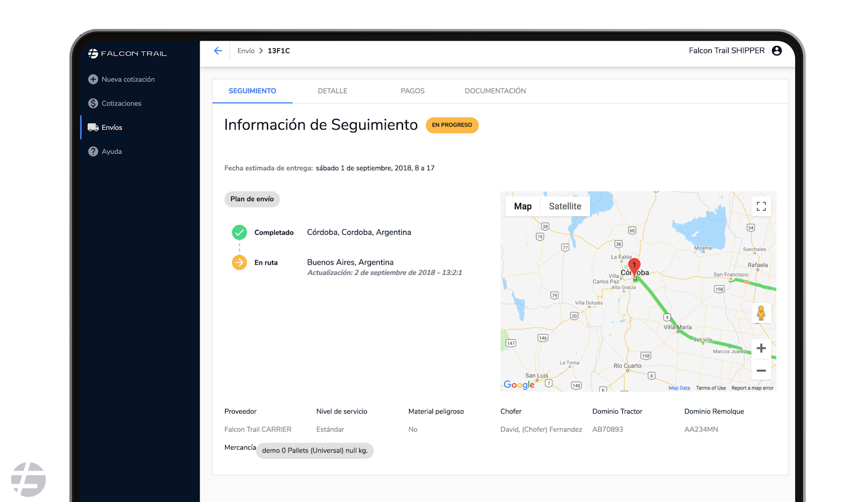Screen dimensions: 868x502
Task: Click the orange En ruta arrow icon
Action: 239,262
